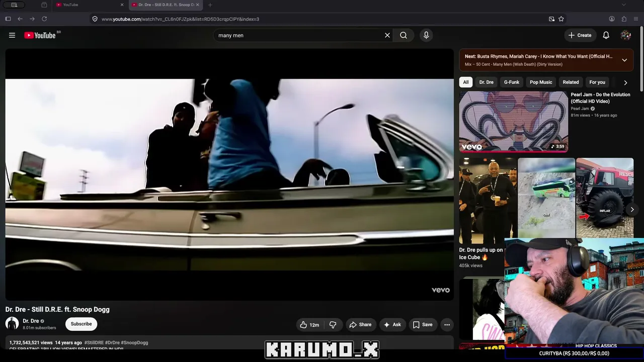Show more Shorts with the right chevron
The height and width of the screenshot is (362, 644).
[x=632, y=210]
